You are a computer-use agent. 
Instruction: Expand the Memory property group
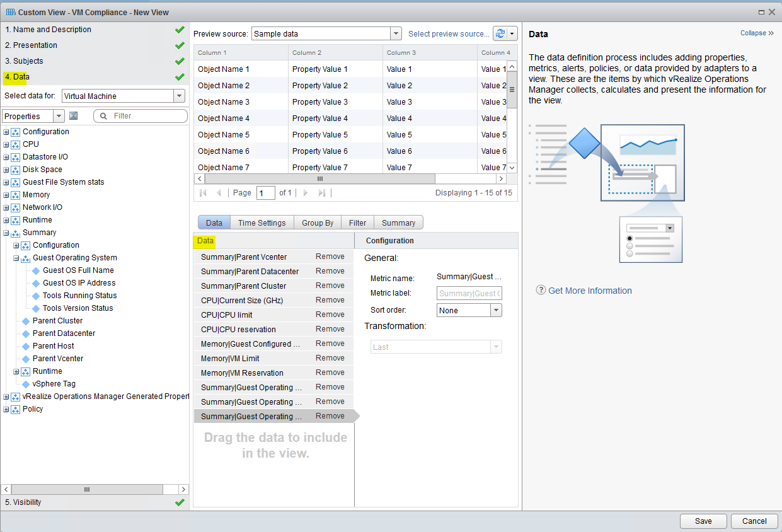pyautogui.click(x=6, y=195)
